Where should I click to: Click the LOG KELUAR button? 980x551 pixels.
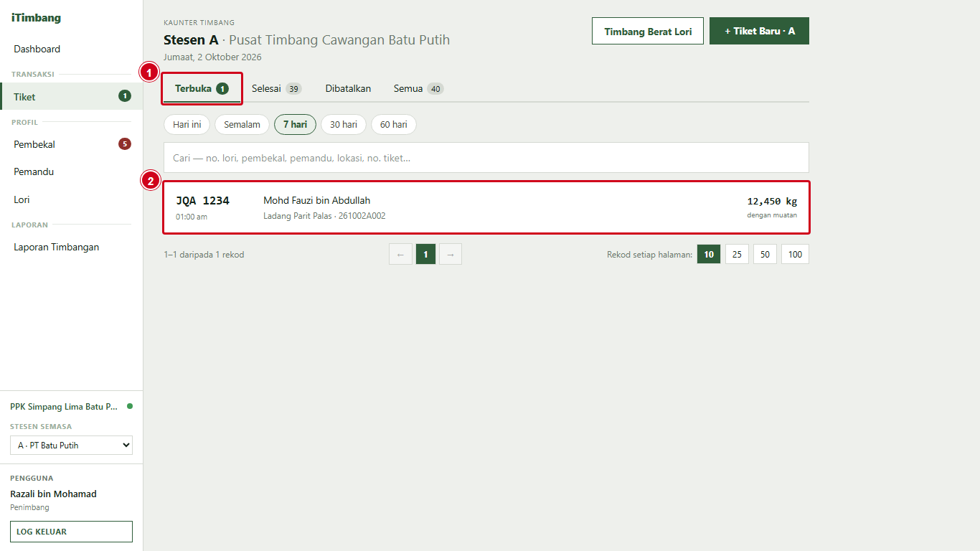[x=71, y=532]
